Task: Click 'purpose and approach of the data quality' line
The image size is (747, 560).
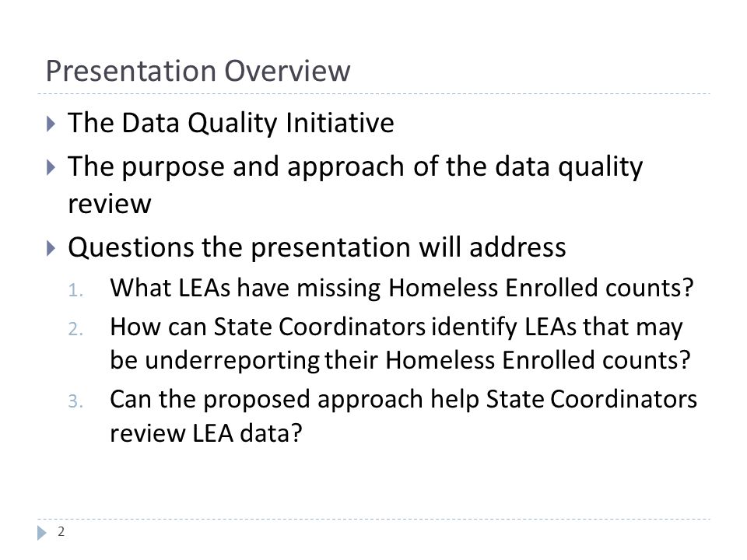Action: click(x=356, y=167)
